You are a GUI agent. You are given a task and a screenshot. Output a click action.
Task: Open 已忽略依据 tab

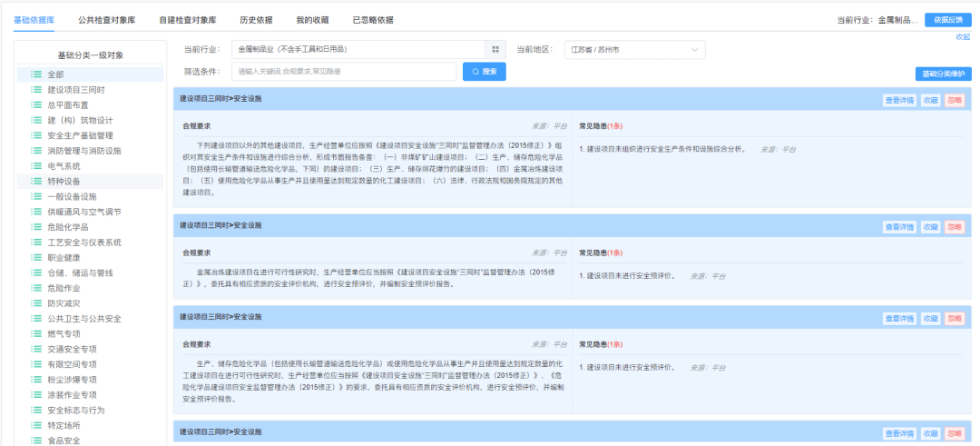373,20
